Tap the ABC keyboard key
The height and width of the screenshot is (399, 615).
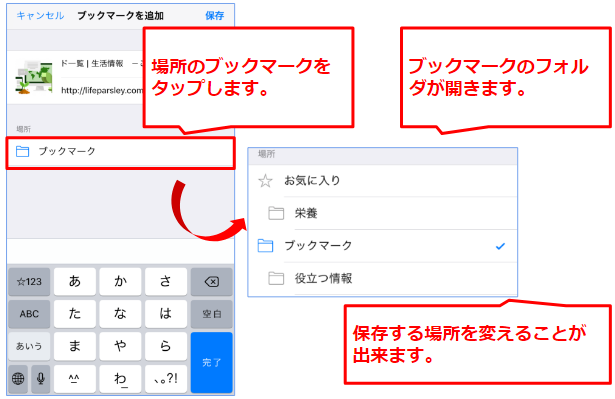(29, 314)
